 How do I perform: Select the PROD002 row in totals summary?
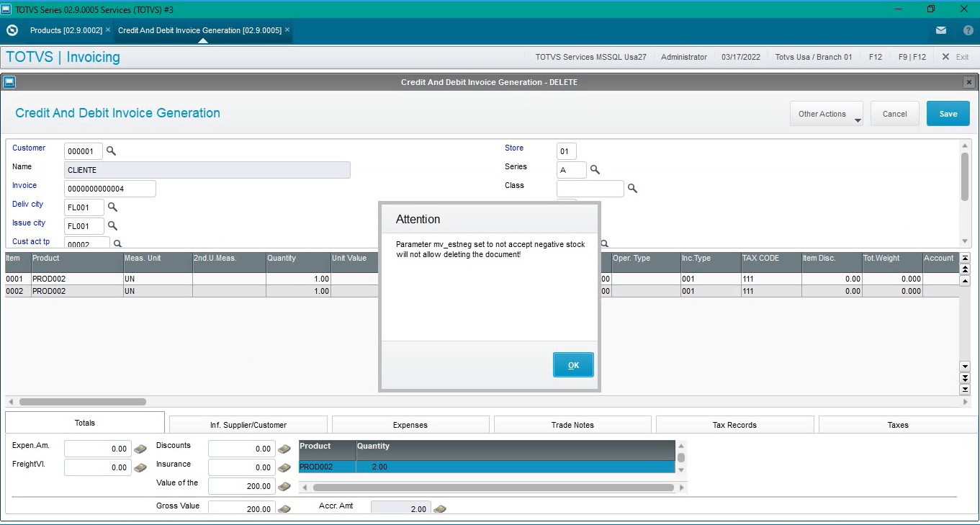487,467
